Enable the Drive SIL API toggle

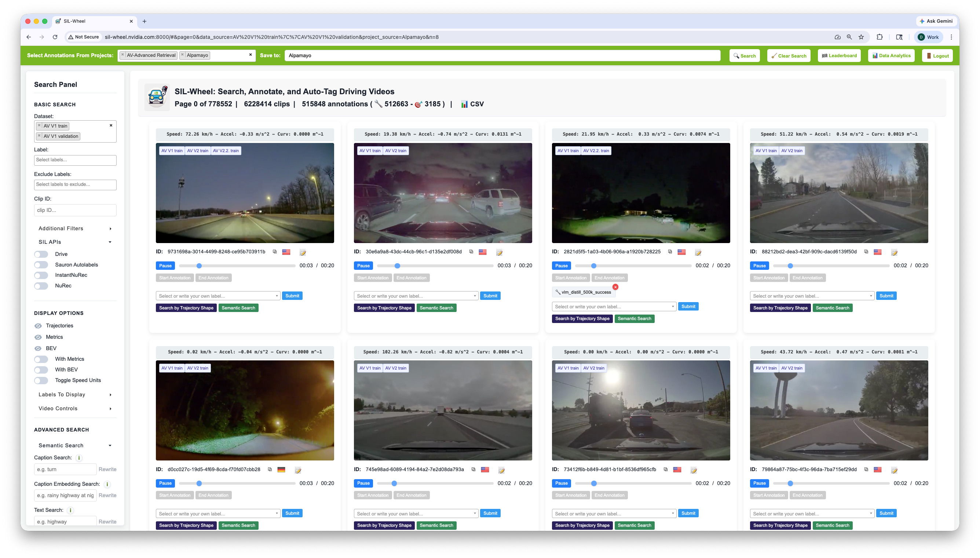[x=41, y=254]
